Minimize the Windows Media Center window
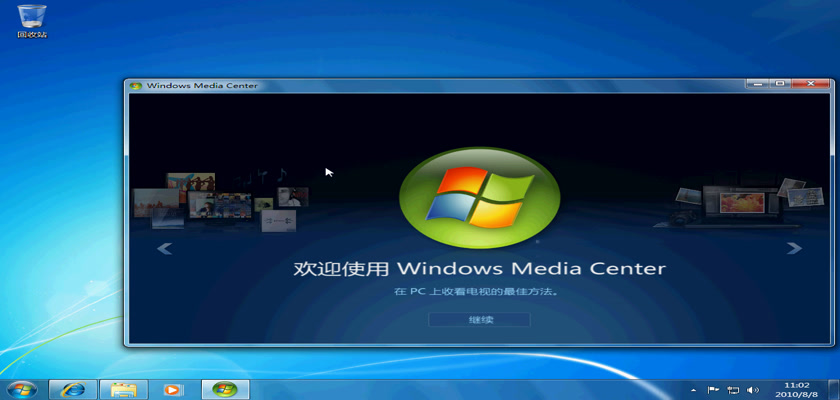The width and height of the screenshot is (840, 400). (759, 84)
